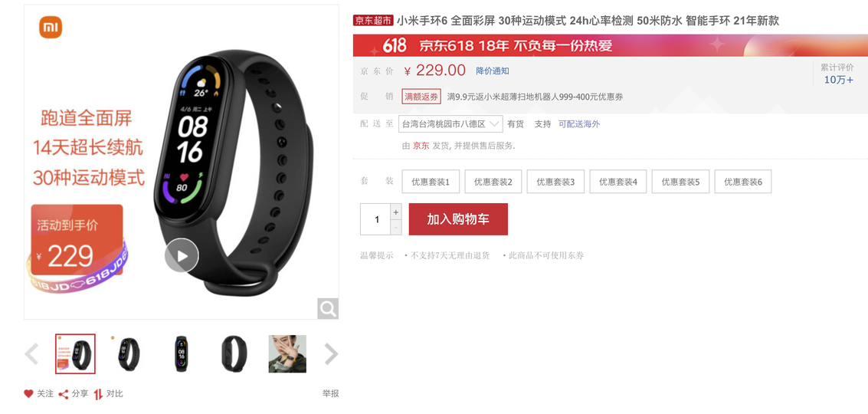
Task: Select the model wearing band thumbnail
Action: coord(287,353)
